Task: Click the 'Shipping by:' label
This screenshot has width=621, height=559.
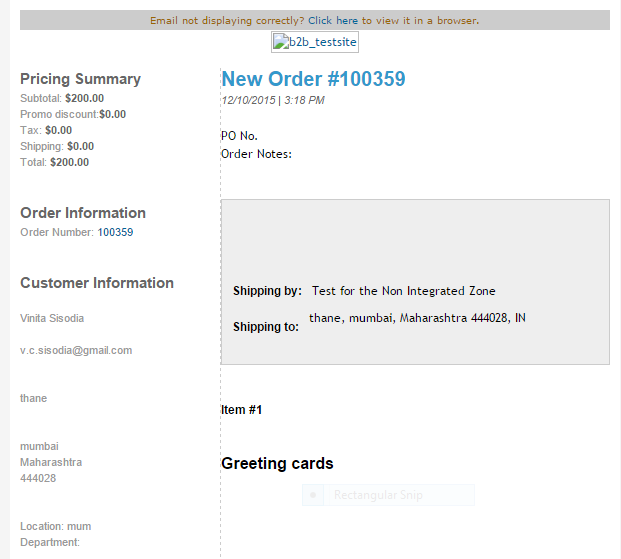Action: (x=267, y=291)
